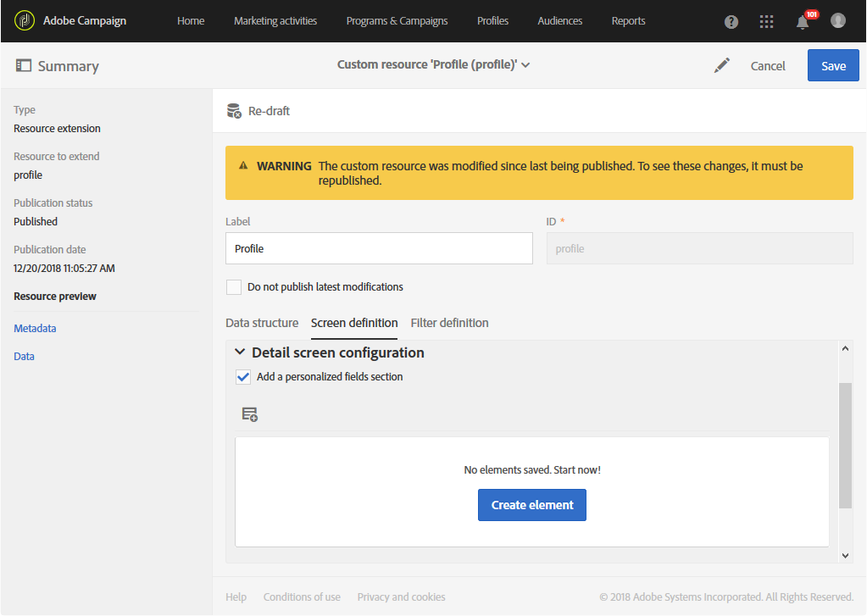Click the add element list icon
The image size is (867, 616).
tap(249, 414)
